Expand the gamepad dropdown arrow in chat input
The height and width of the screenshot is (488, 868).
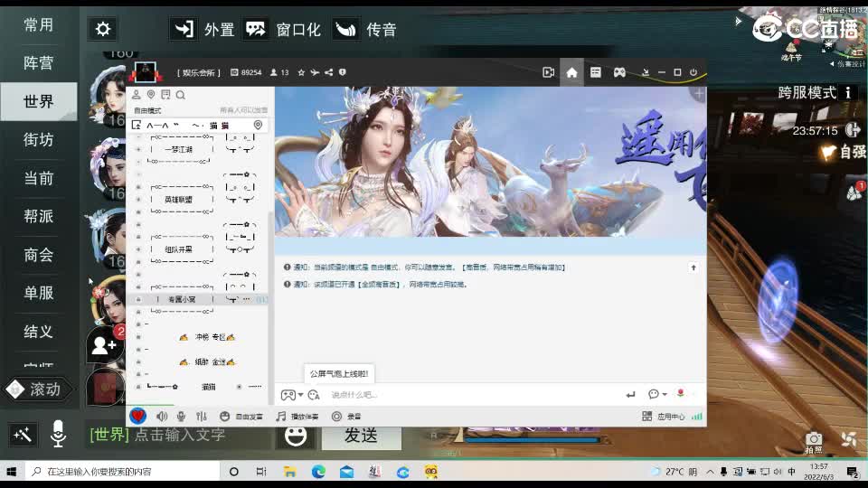300,395
